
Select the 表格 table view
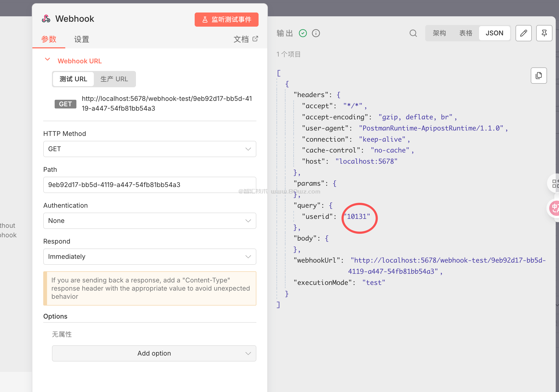465,33
